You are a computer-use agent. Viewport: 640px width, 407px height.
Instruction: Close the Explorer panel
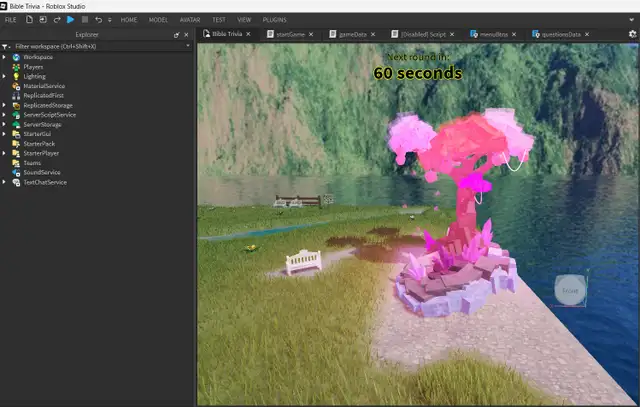186,35
